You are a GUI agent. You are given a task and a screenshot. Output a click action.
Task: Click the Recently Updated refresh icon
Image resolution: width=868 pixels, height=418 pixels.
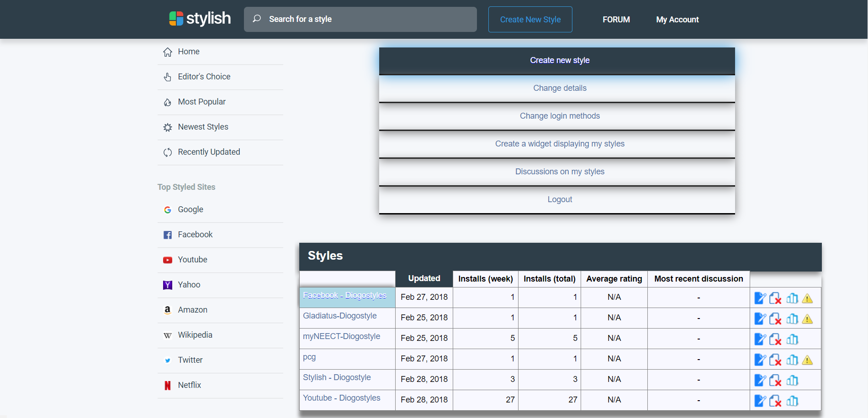pos(168,152)
